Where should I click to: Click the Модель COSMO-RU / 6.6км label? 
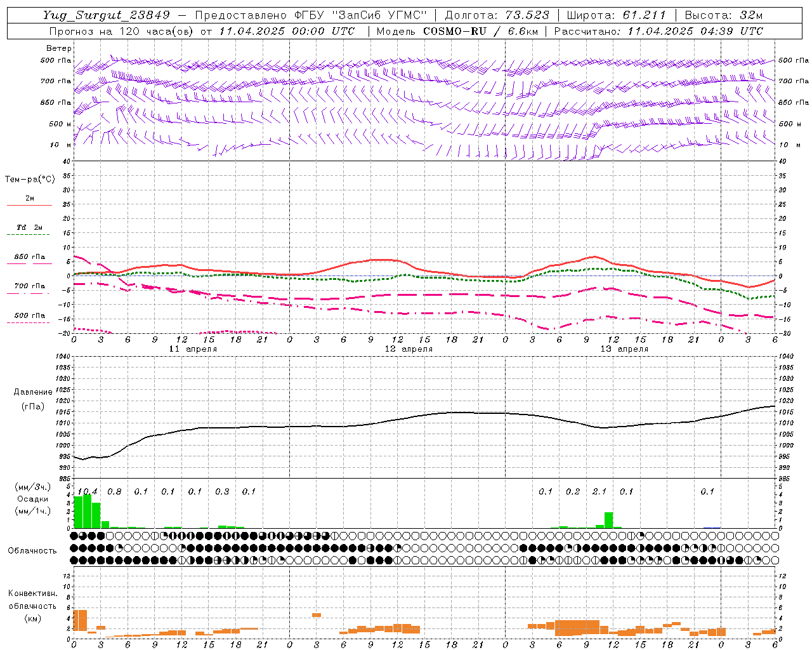(x=457, y=31)
